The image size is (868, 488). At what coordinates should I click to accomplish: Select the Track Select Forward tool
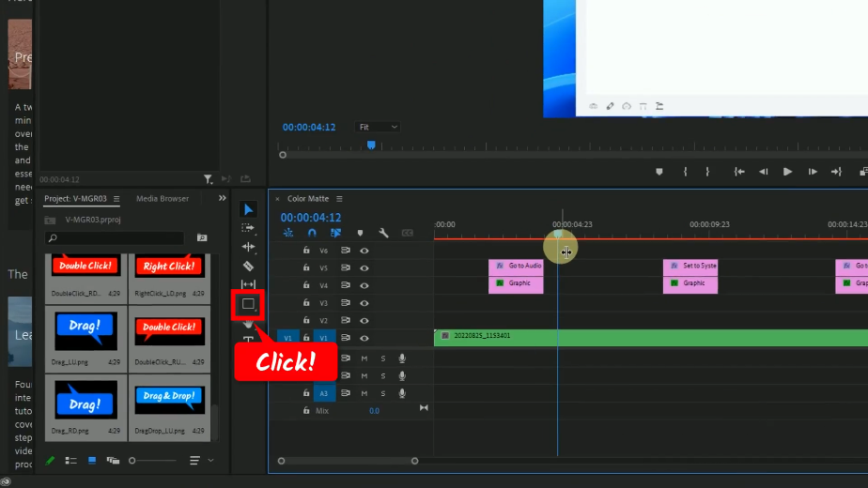tap(248, 228)
